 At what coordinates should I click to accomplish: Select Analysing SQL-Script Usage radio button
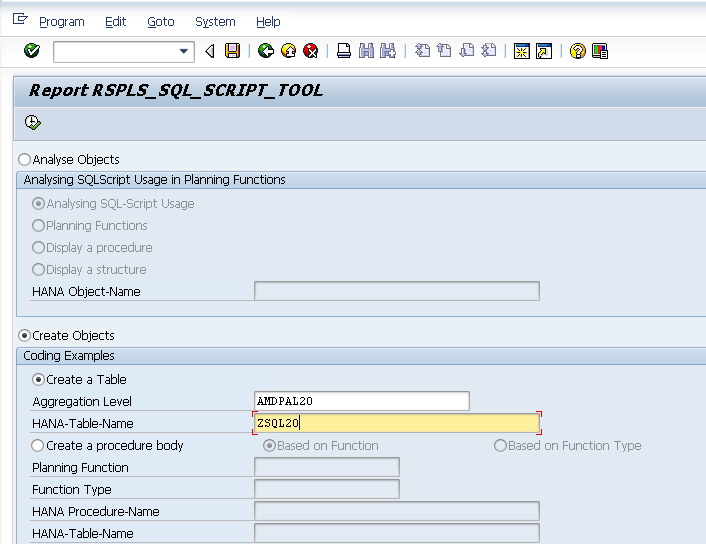38,204
